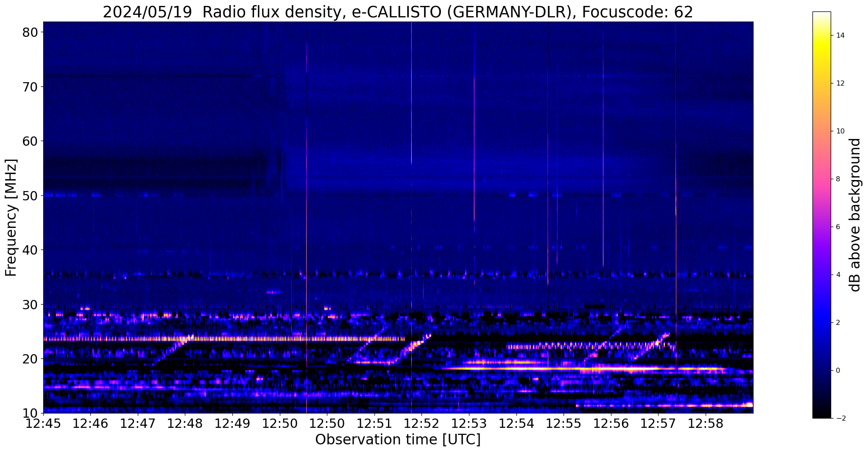This screenshot has height=452, width=868.
Task: Click the 12:53 time tick label
Action: point(469,424)
